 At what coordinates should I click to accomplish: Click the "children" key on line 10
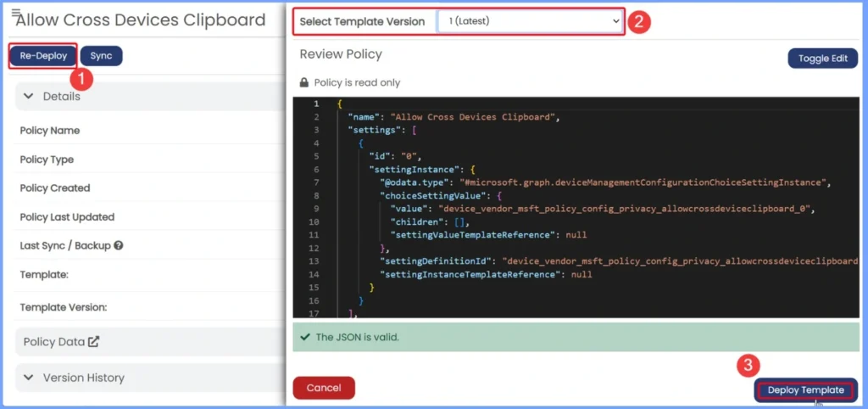(415, 221)
